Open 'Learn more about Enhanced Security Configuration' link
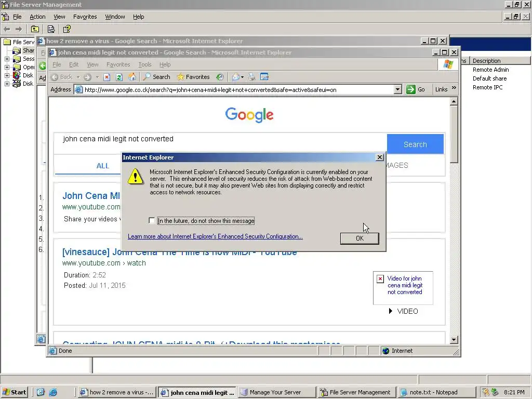The width and height of the screenshot is (532, 399). click(215, 236)
